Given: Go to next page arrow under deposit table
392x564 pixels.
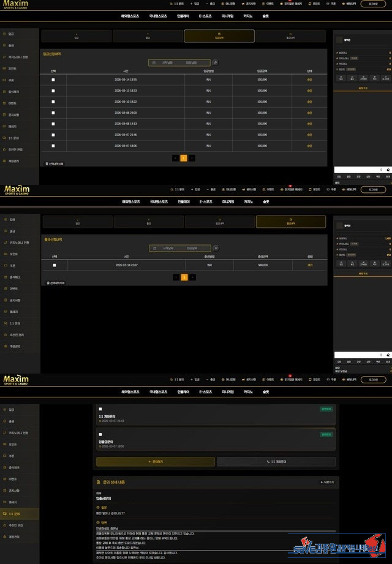Looking at the screenshot, I should point(192,158).
